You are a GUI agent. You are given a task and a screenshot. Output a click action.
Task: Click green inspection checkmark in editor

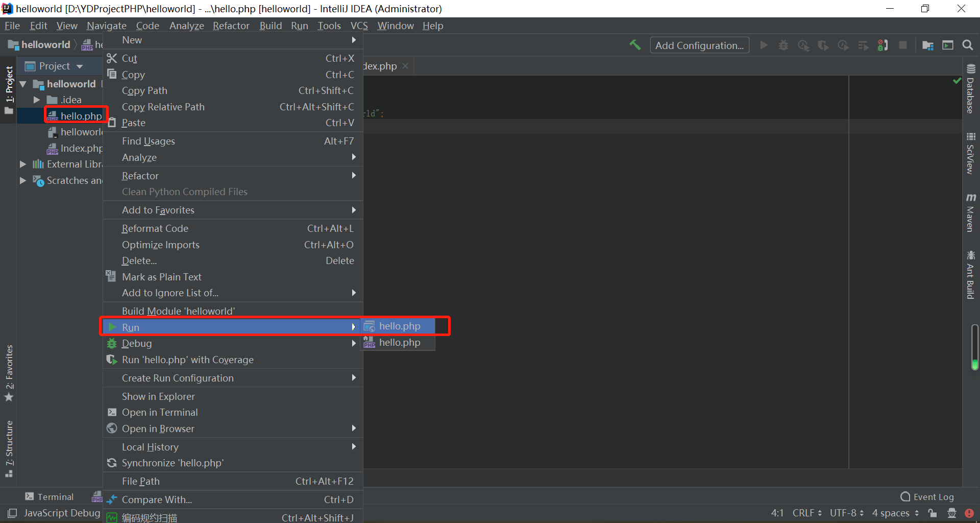click(957, 81)
